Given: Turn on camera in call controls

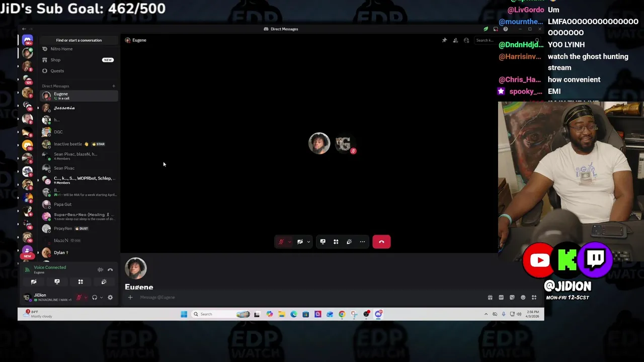Looking at the screenshot, I should click(x=300, y=242).
